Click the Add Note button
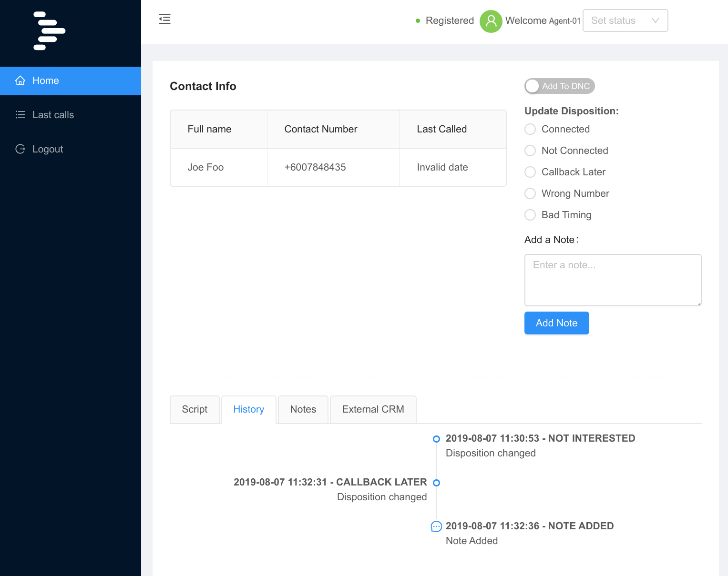 pyautogui.click(x=556, y=323)
